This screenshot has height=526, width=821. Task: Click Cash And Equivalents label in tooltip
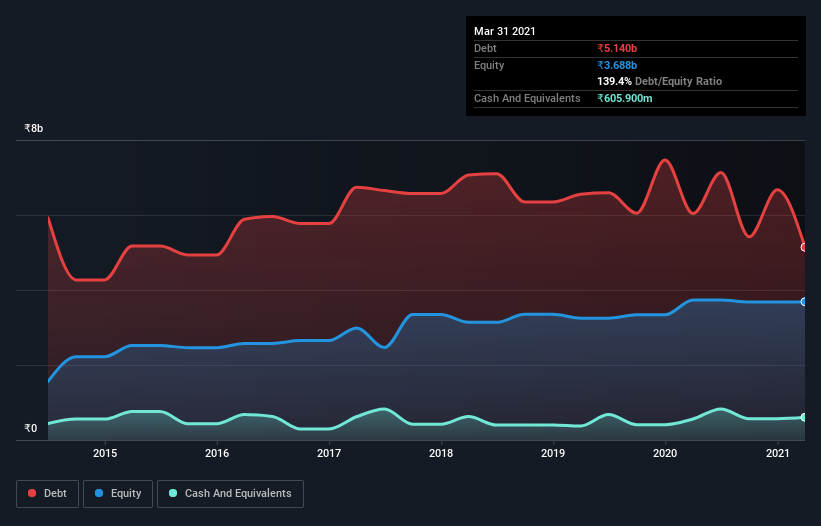coord(527,98)
